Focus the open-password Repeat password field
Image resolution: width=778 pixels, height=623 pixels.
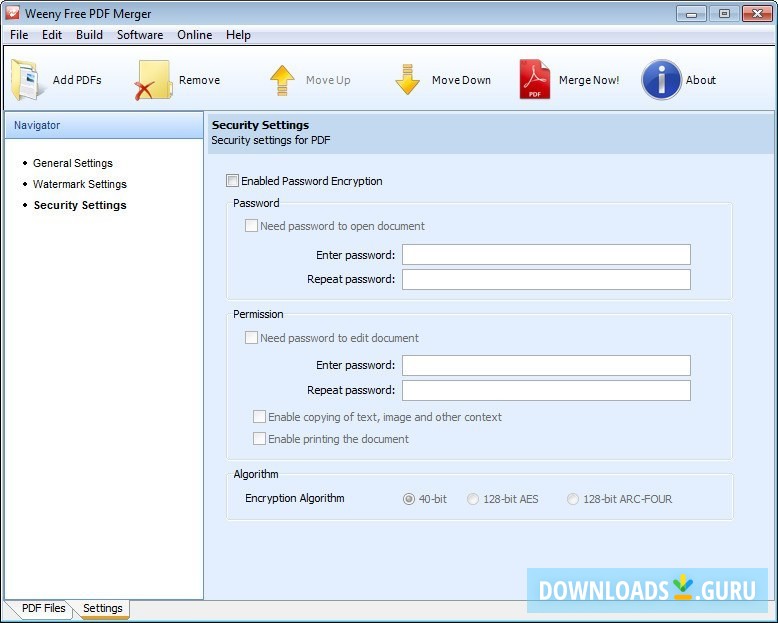(x=546, y=279)
